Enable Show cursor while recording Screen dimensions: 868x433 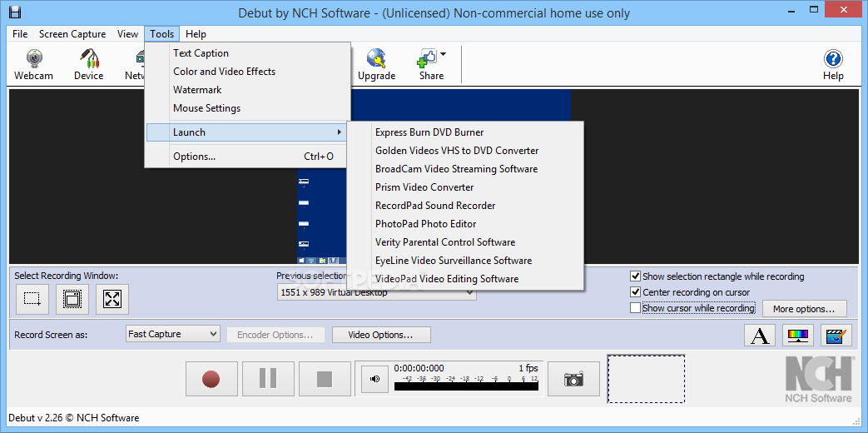636,308
